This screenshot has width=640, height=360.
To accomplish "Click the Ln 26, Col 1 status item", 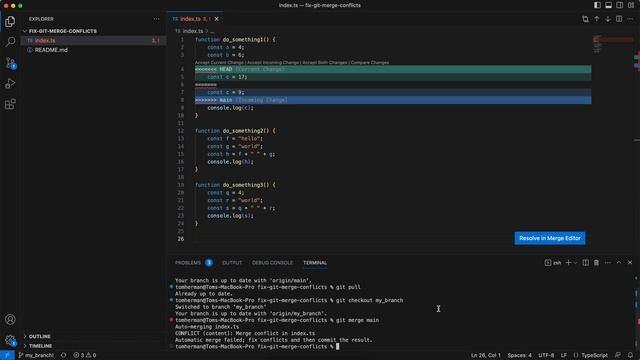I will [486, 355].
